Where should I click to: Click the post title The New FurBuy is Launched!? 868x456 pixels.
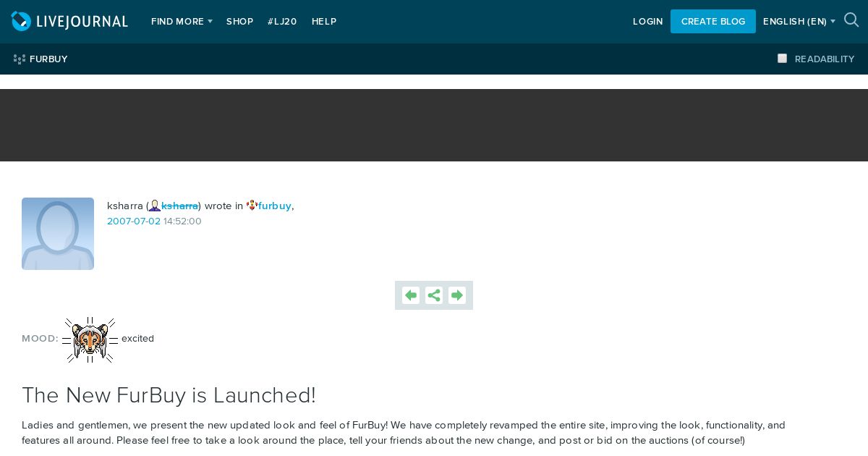pyautogui.click(x=169, y=395)
